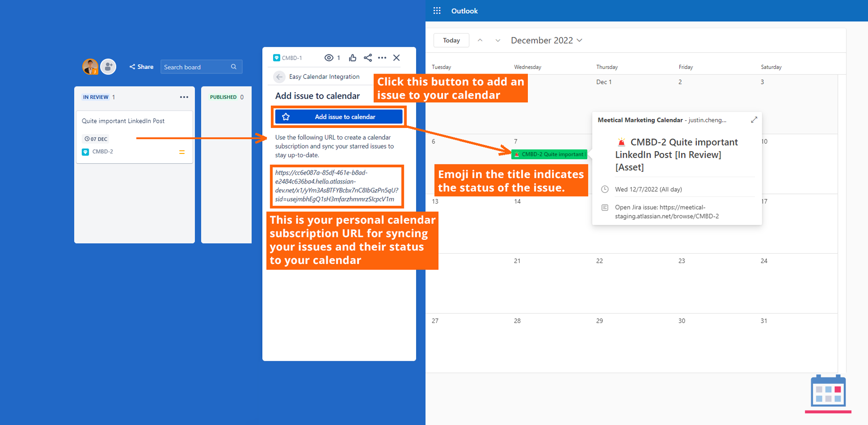Screen dimensions: 868x425
Task: Select December 22 on the calendar
Action: pos(599,261)
